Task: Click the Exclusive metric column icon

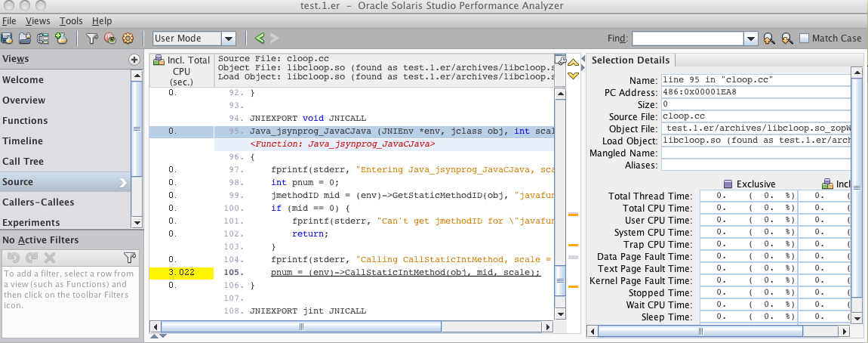Action: coord(728,184)
